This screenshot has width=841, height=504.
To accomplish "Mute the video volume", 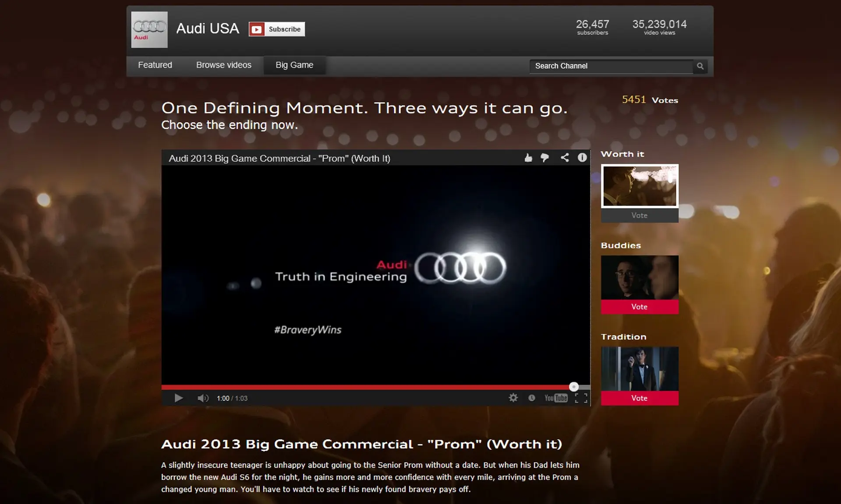I will click(x=203, y=398).
